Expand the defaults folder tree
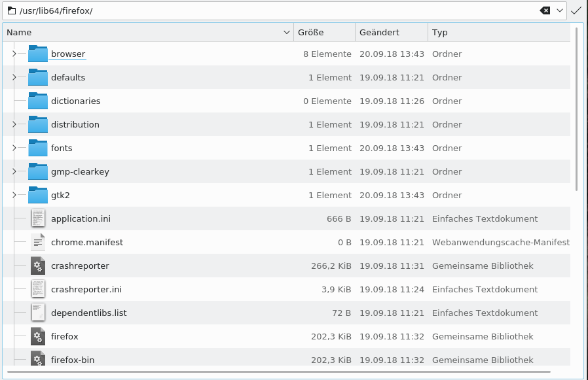Image resolution: width=588 pixels, height=380 pixels. click(14, 78)
